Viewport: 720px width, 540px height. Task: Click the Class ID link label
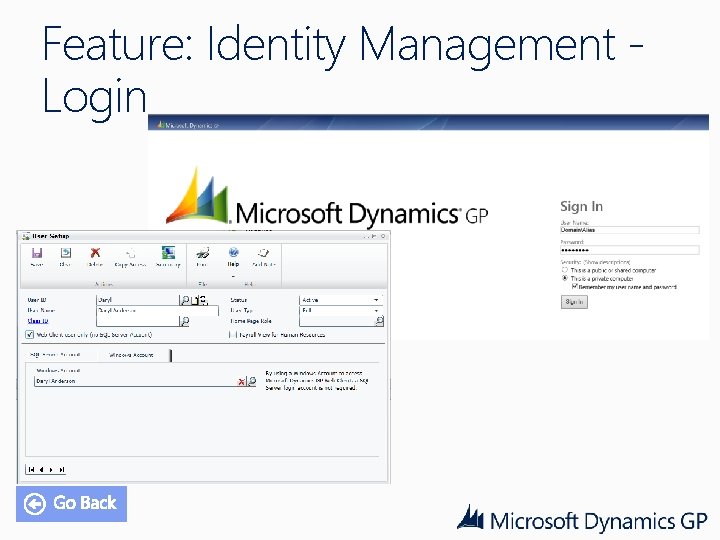click(38, 321)
